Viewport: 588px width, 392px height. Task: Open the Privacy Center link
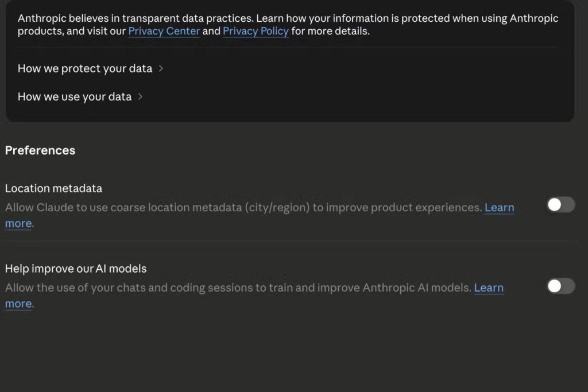point(164,31)
